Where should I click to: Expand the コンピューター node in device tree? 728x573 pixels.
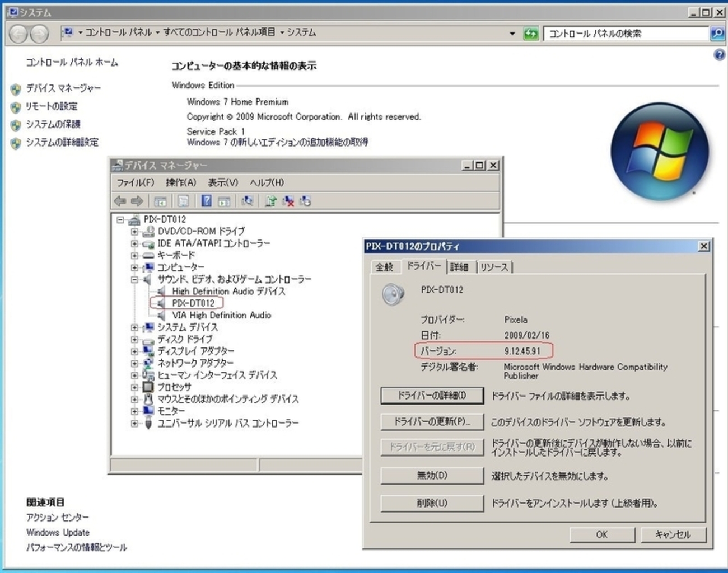[x=134, y=267]
